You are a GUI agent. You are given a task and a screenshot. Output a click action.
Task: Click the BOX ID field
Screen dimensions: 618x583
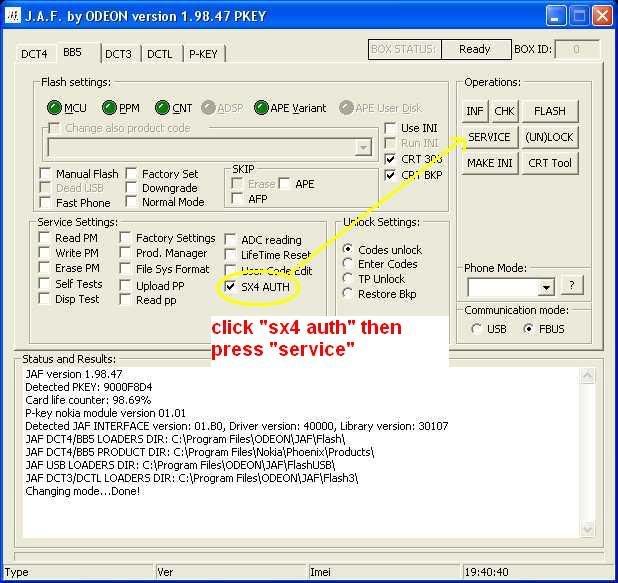(577, 50)
